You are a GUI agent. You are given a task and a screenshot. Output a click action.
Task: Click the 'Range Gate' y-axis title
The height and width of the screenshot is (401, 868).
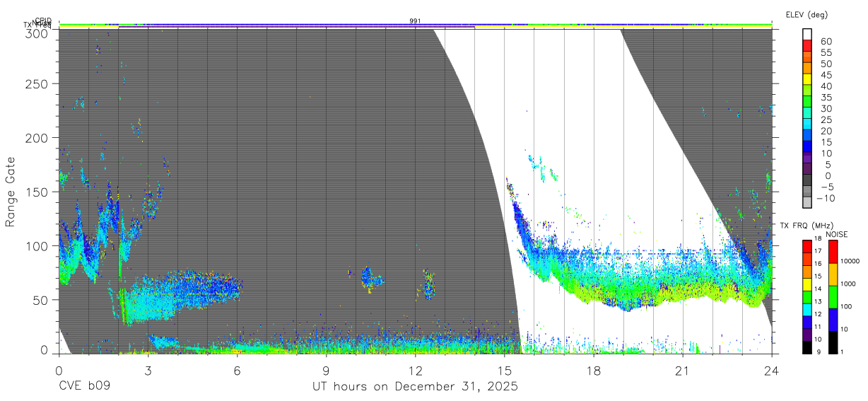[x=11, y=192]
